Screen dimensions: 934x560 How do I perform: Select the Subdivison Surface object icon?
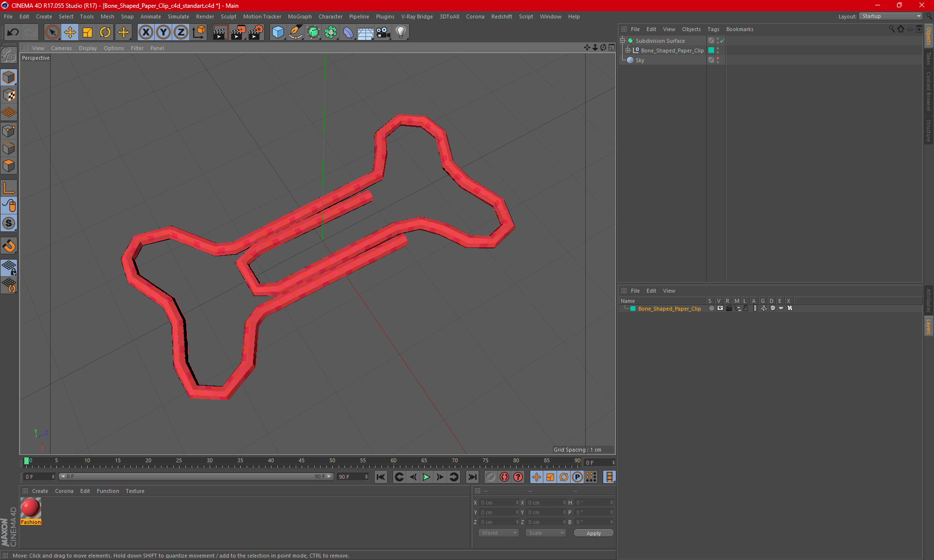click(630, 40)
